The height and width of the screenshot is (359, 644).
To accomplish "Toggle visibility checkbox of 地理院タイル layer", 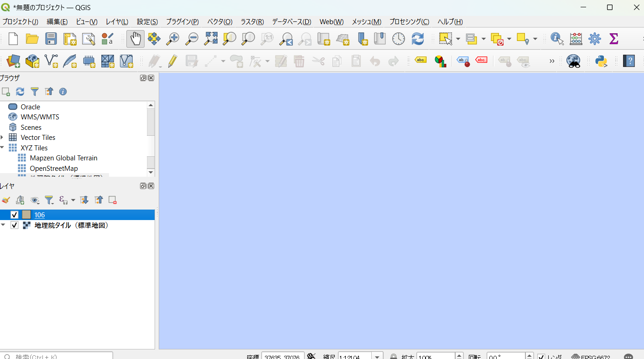I will coord(14,225).
